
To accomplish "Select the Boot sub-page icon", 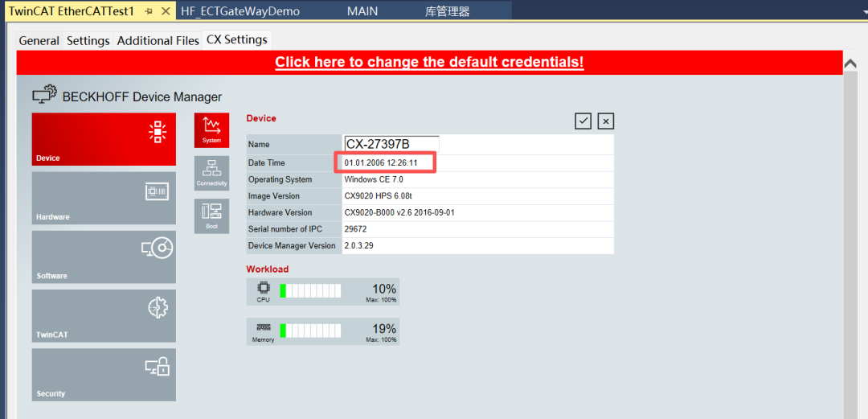I will tap(211, 216).
